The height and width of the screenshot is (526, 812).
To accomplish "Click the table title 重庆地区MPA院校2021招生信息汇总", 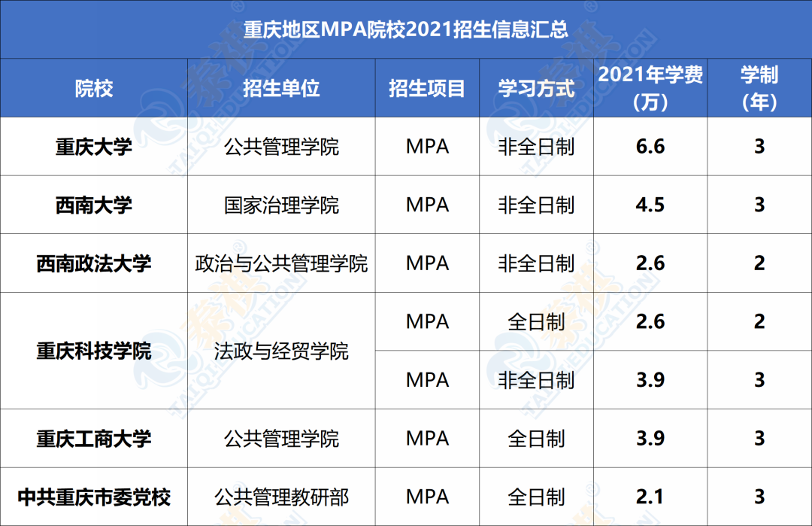I will coord(406,30).
